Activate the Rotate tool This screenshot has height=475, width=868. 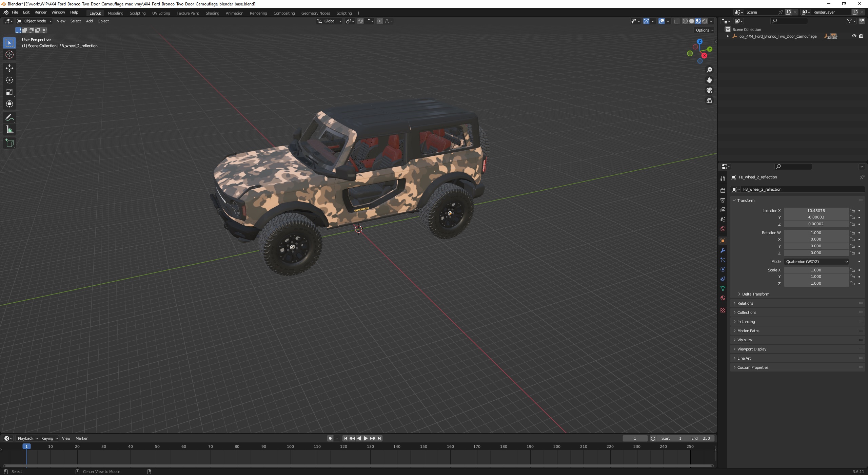(x=9, y=80)
